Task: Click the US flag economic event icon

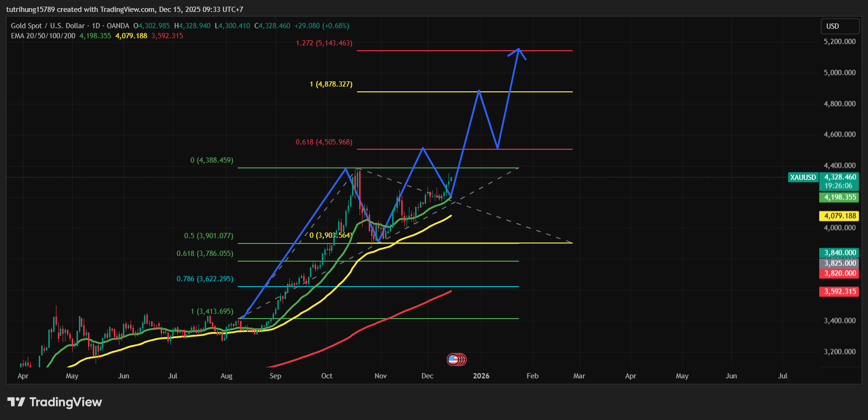Action: tap(453, 359)
